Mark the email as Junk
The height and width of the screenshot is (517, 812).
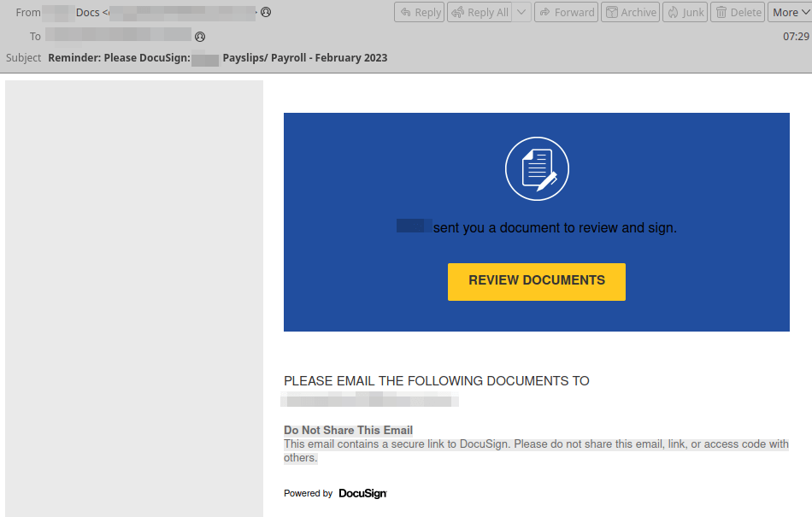685,12
